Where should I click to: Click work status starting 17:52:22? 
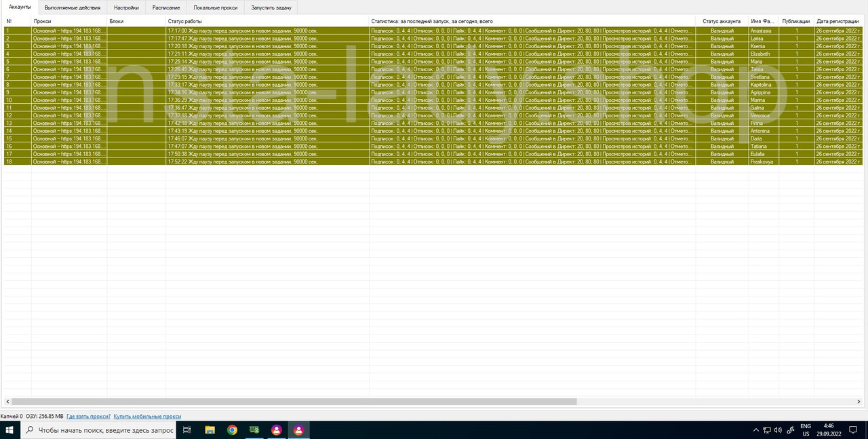(267, 161)
